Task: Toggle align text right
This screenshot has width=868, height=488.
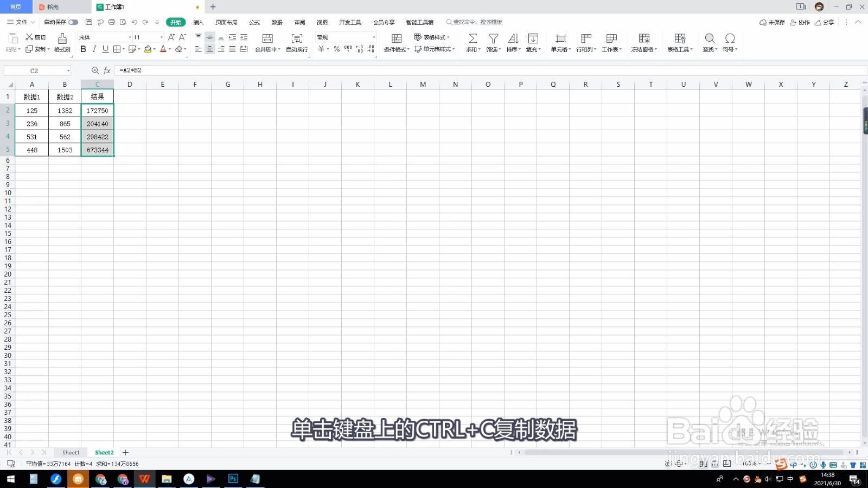Action: click(x=221, y=49)
